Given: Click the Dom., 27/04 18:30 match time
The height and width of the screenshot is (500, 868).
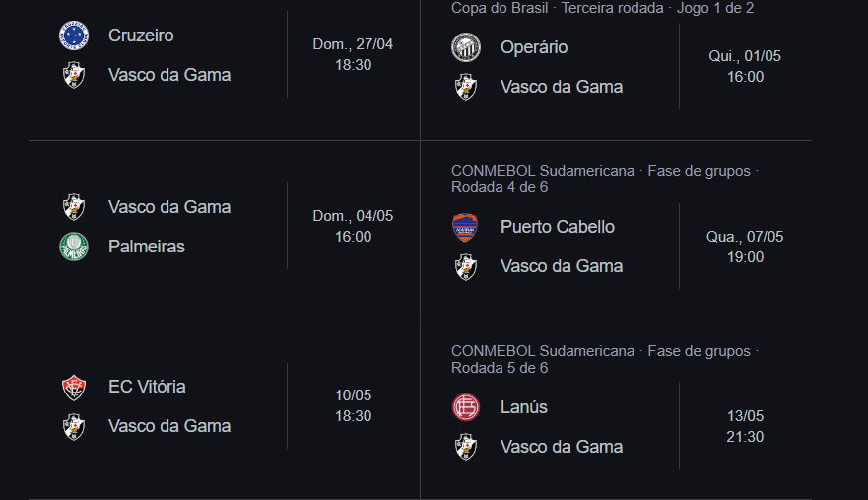Looking at the screenshot, I should click(353, 54).
